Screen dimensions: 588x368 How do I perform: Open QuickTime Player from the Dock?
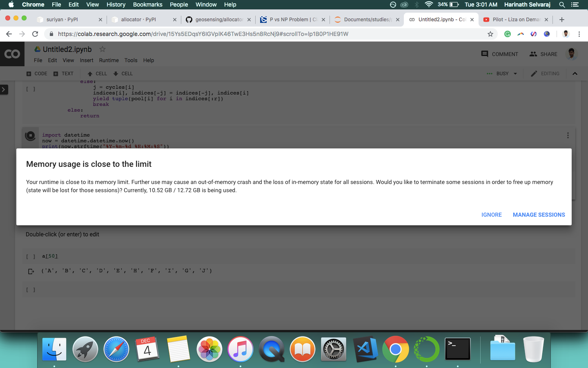click(x=272, y=349)
